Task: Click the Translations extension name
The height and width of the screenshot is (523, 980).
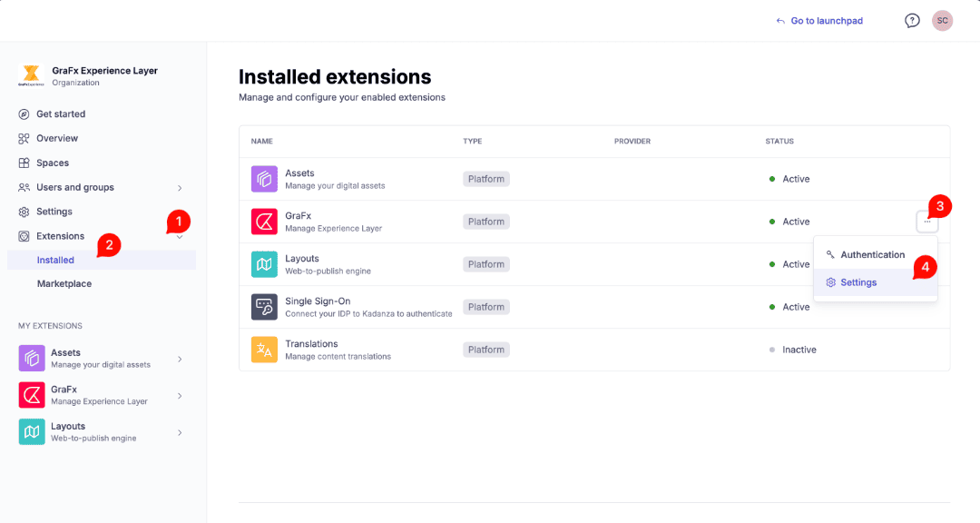Action: pyautogui.click(x=311, y=344)
